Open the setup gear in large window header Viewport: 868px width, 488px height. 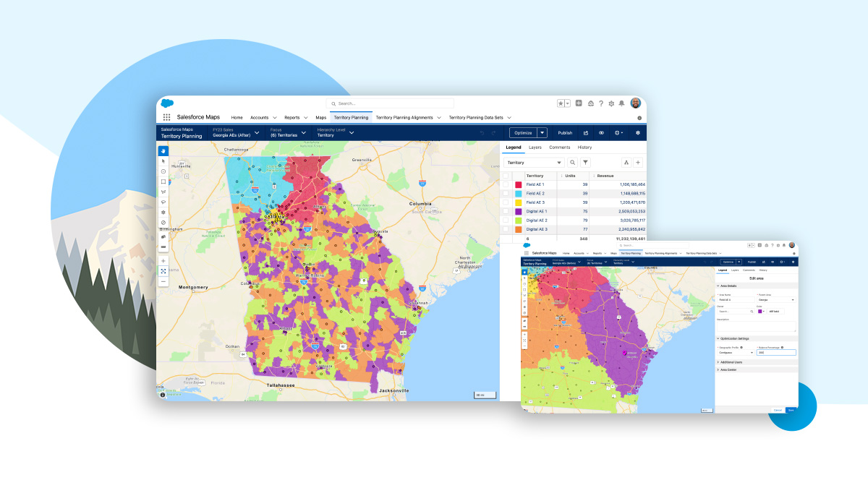[x=611, y=103]
